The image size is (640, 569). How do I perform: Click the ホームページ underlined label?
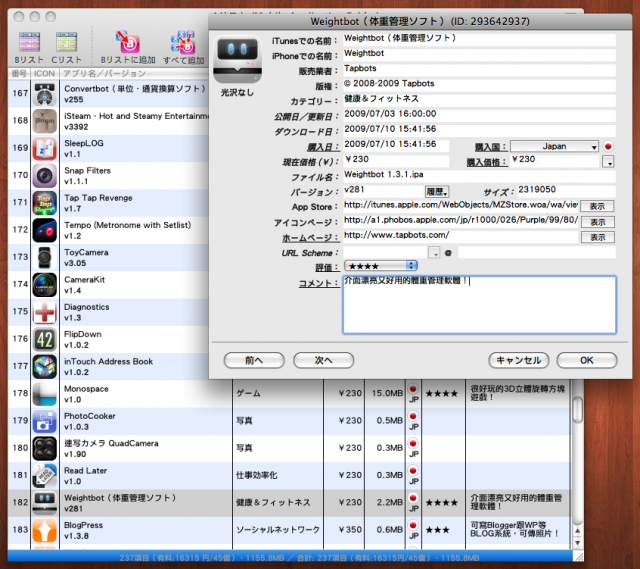tap(310, 238)
